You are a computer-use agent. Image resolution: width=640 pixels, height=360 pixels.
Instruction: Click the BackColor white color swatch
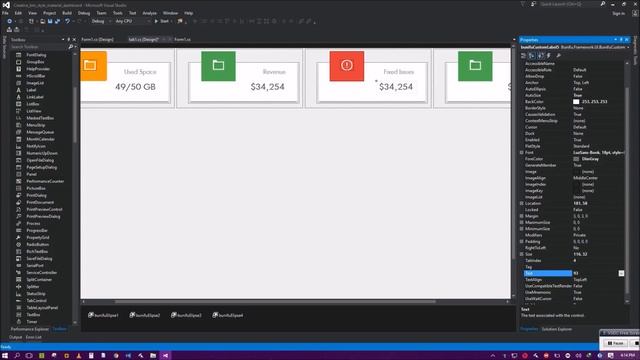point(576,102)
